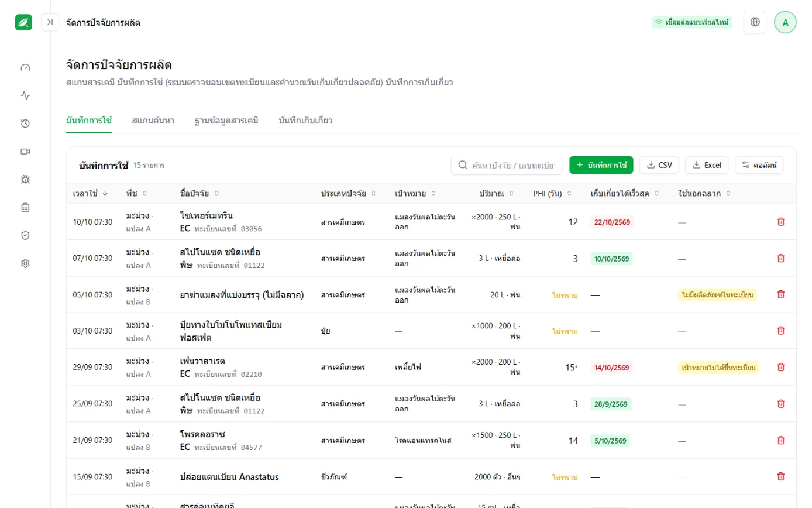This screenshot has height=508, width=812.
Task: Open the history clock icon in sidebar
Action: 25,123
